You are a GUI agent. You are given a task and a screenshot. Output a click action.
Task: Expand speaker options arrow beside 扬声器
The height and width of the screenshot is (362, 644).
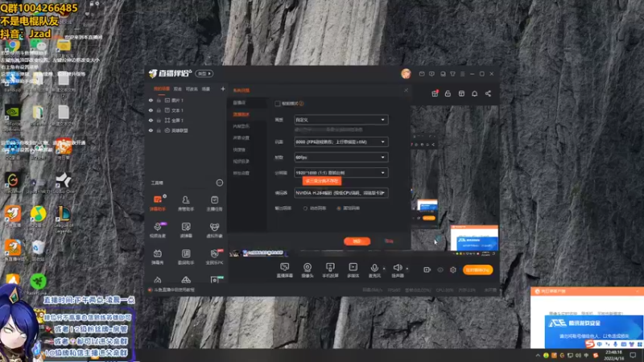coord(407,269)
